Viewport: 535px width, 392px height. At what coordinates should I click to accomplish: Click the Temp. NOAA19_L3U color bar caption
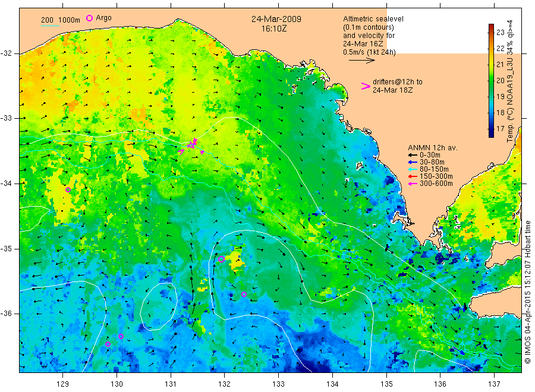510,81
